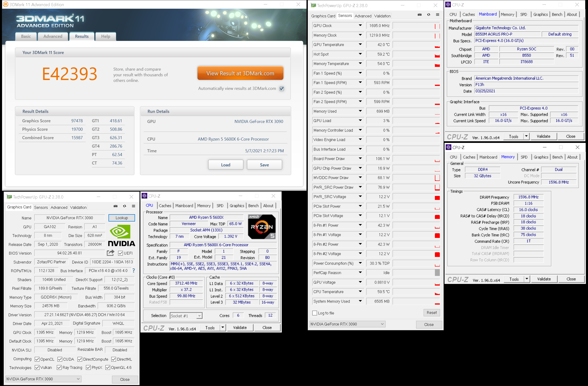Click the GPU name field in GPU-Z
Screen dimensions: 588x386
pos(70,218)
